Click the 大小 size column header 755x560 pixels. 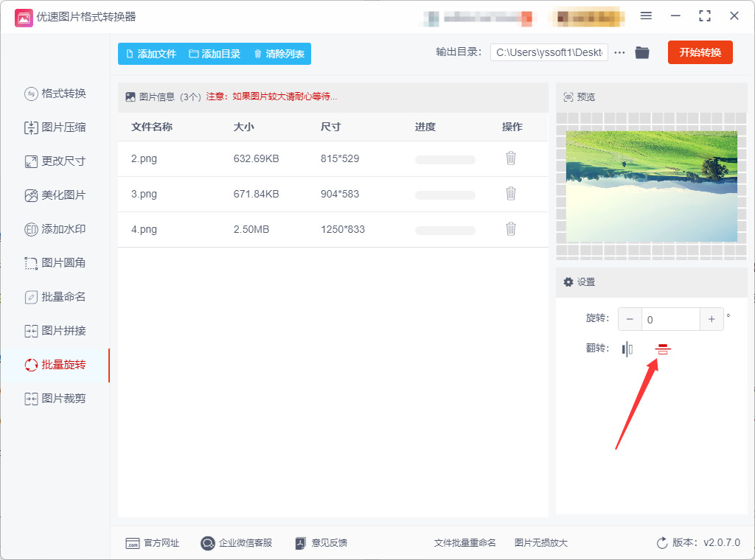point(243,127)
